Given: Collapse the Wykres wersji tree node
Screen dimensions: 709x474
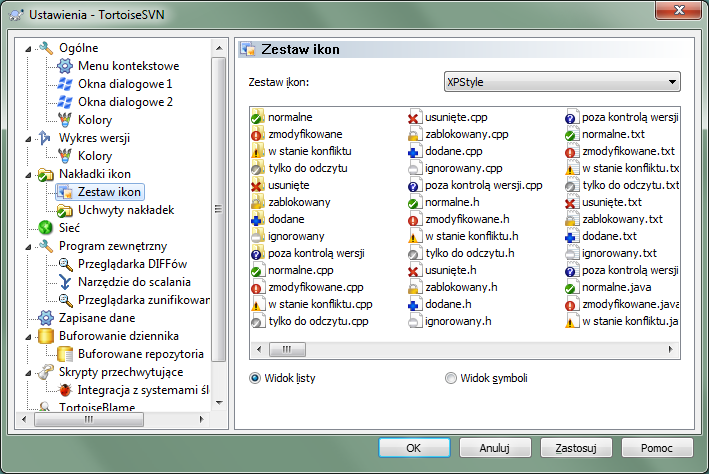Looking at the screenshot, I should [x=28, y=138].
